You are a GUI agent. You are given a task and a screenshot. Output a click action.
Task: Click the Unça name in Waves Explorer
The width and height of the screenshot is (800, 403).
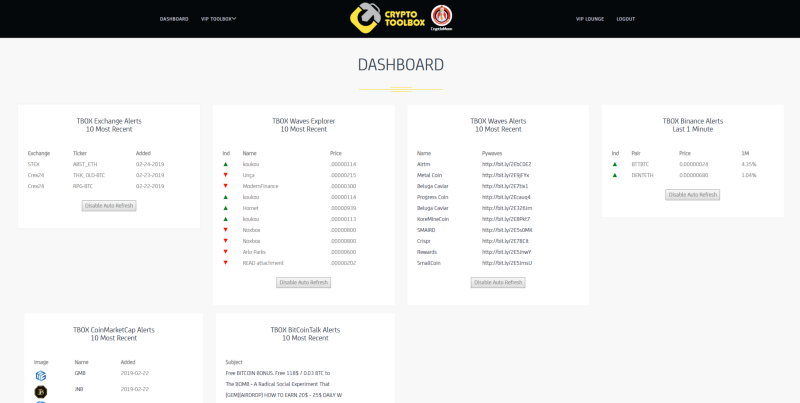249,175
